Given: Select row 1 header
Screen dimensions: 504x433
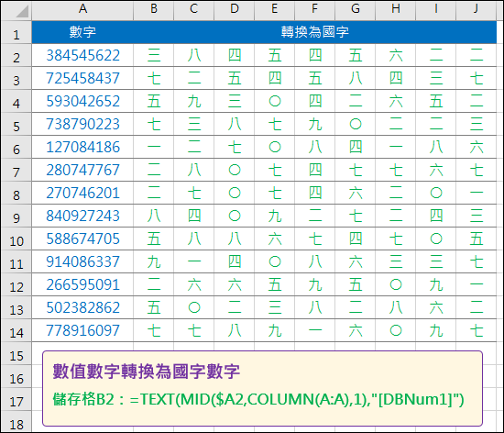Looking at the screenshot, I should (x=16, y=32).
